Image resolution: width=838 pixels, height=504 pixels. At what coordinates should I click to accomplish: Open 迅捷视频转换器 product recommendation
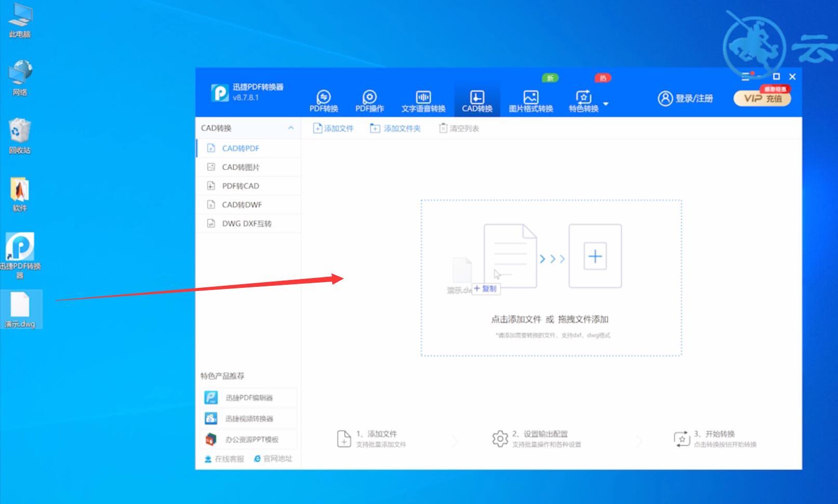(248, 418)
